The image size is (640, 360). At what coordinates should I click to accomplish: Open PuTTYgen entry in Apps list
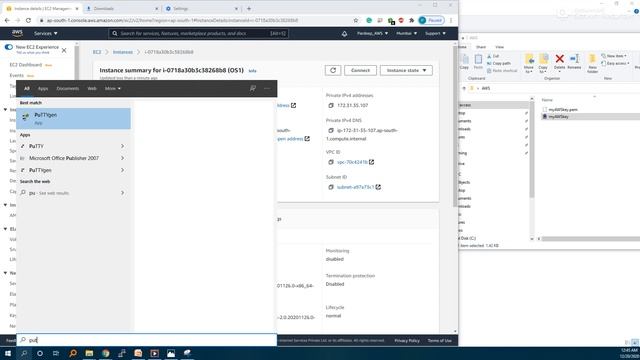40,170
